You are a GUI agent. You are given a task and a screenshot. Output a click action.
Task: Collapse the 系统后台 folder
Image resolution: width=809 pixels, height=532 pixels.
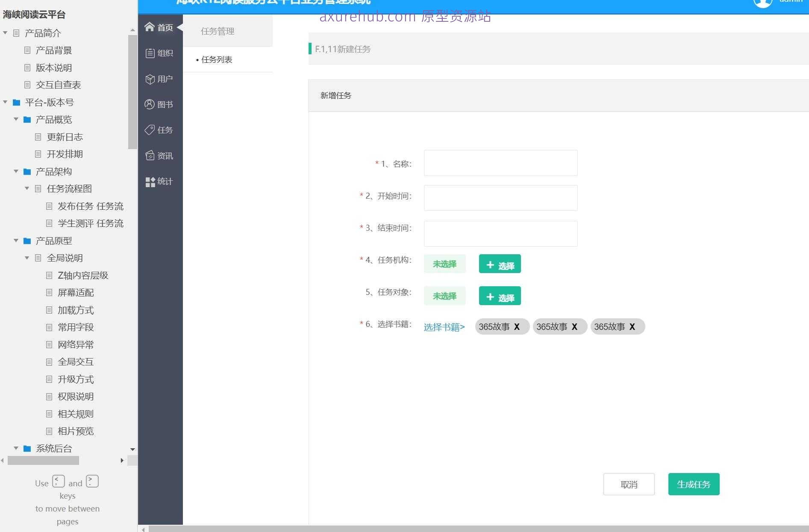click(16, 448)
